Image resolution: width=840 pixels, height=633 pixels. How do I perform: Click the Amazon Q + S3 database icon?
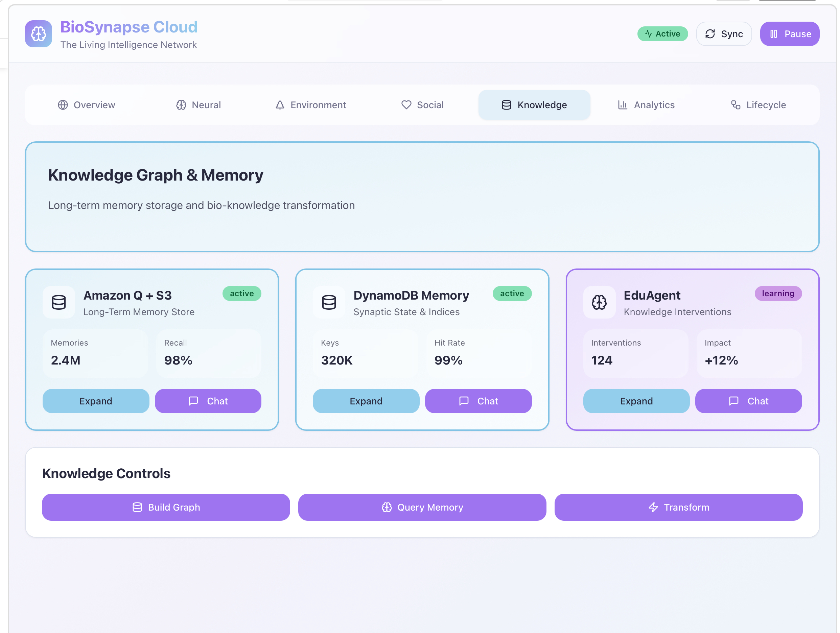click(x=59, y=302)
